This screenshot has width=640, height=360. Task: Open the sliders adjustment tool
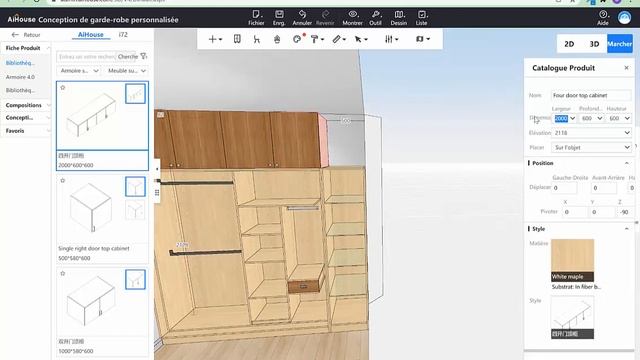click(391, 39)
